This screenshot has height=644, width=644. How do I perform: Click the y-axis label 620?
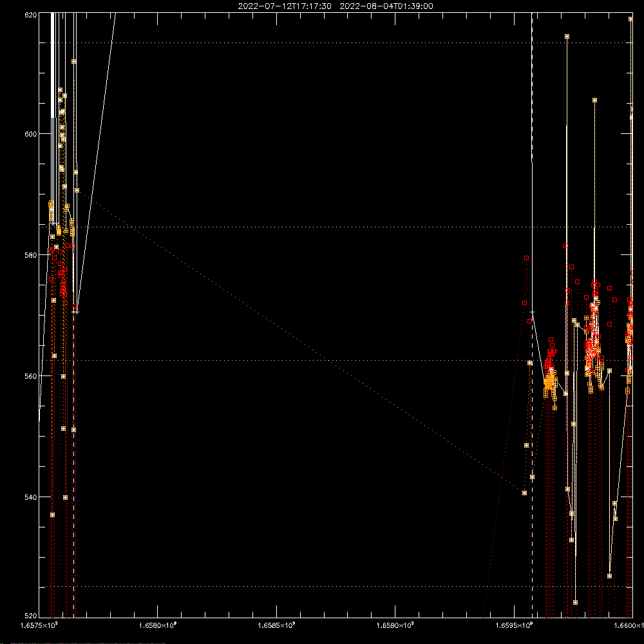[x=31, y=14]
